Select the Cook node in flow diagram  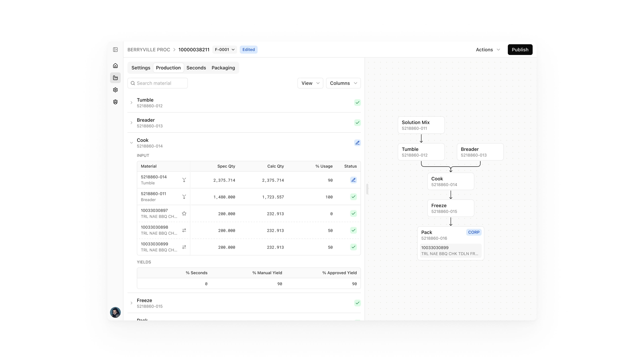(x=450, y=181)
